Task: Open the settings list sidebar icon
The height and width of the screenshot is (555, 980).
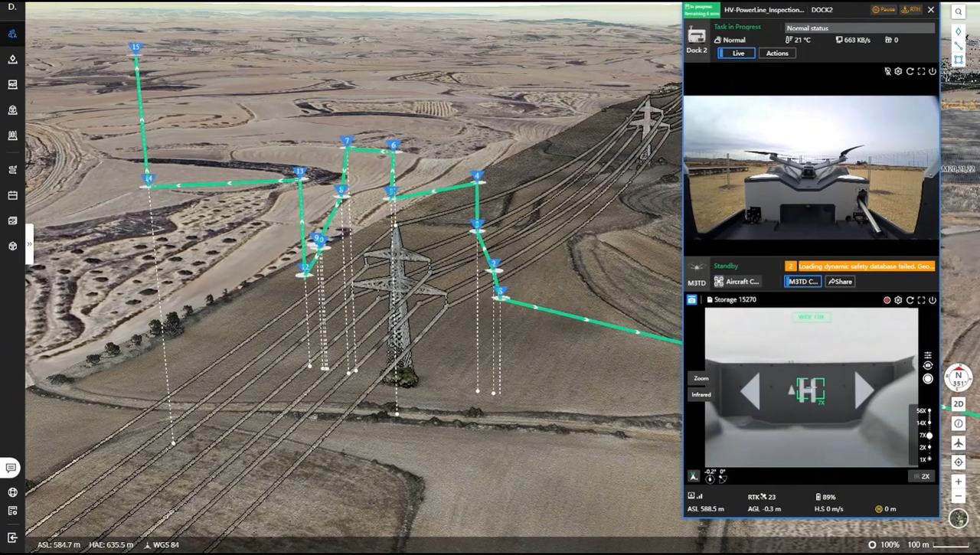Action: coord(12,511)
